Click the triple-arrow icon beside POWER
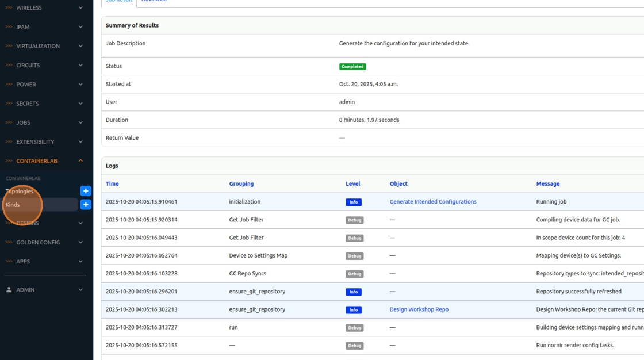This screenshot has height=360, width=644. (9, 85)
